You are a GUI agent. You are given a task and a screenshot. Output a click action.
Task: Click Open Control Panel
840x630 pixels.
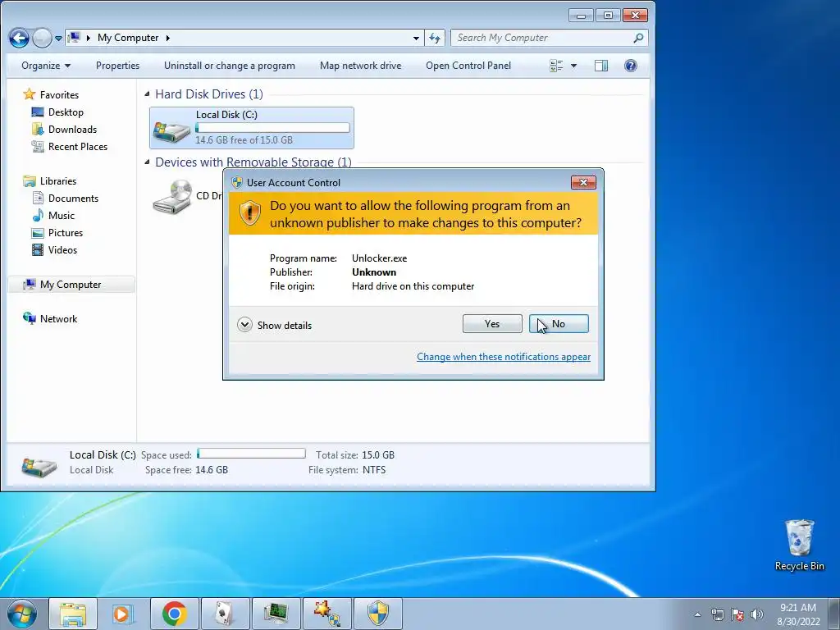tap(468, 66)
